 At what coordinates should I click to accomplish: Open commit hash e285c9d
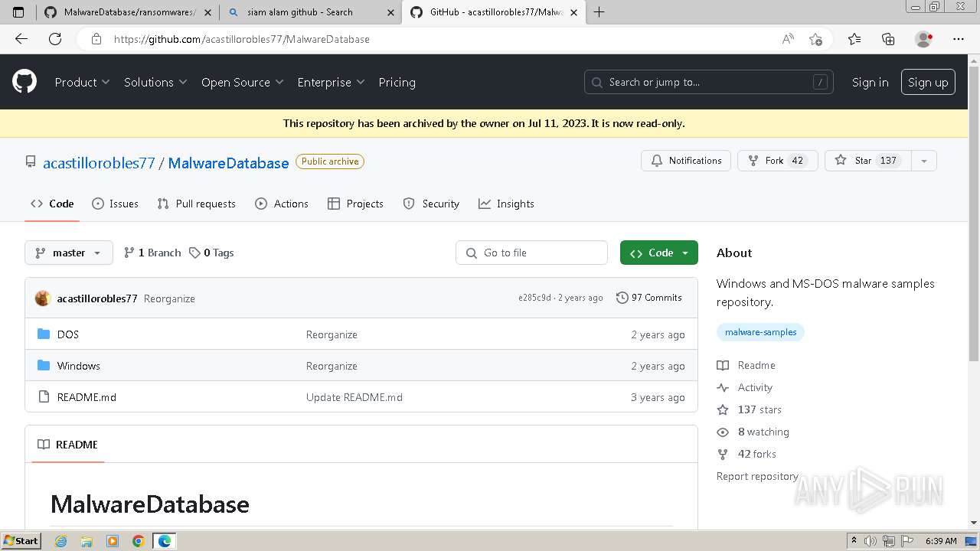click(x=534, y=298)
